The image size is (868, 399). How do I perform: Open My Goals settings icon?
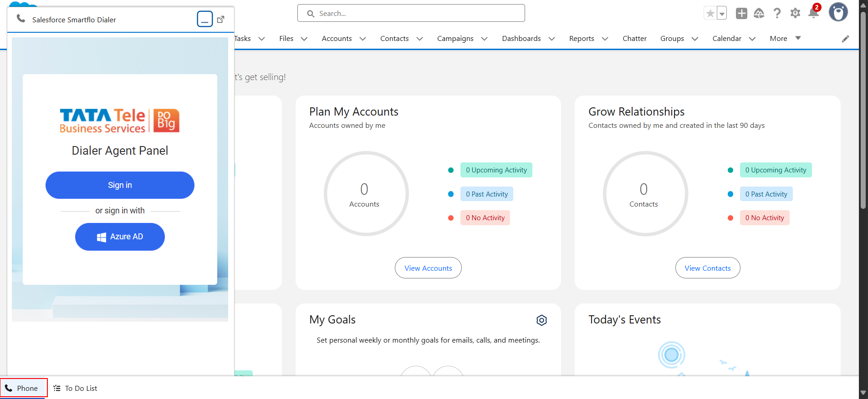pyautogui.click(x=541, y=320)
